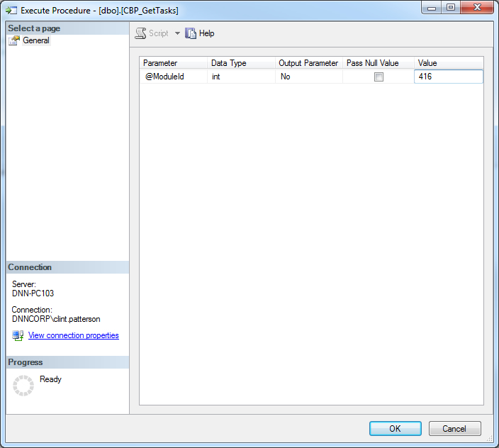Close the Execute Procedure window
This screenshot has height=448, width=499.
(x=477, y=8)
